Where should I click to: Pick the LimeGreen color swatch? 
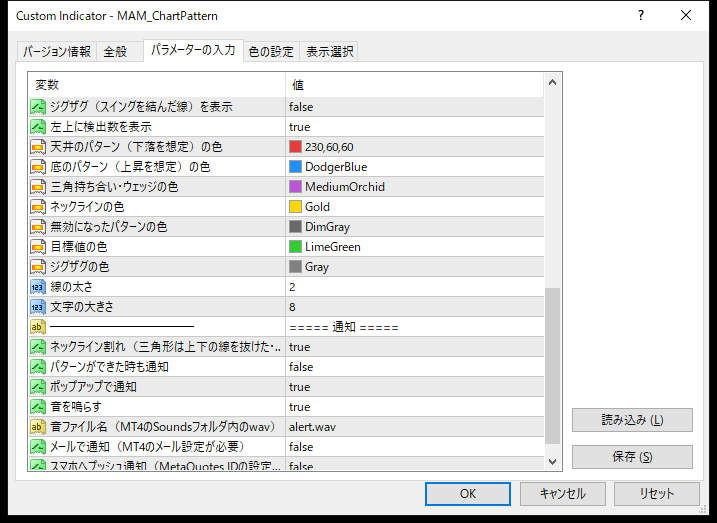tap(295, 247)
